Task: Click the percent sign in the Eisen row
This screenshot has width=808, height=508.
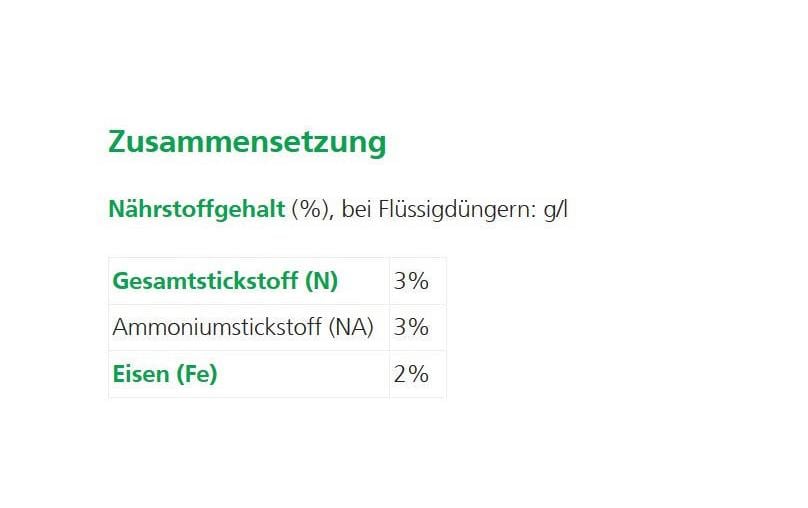Action: pos(418,374)
